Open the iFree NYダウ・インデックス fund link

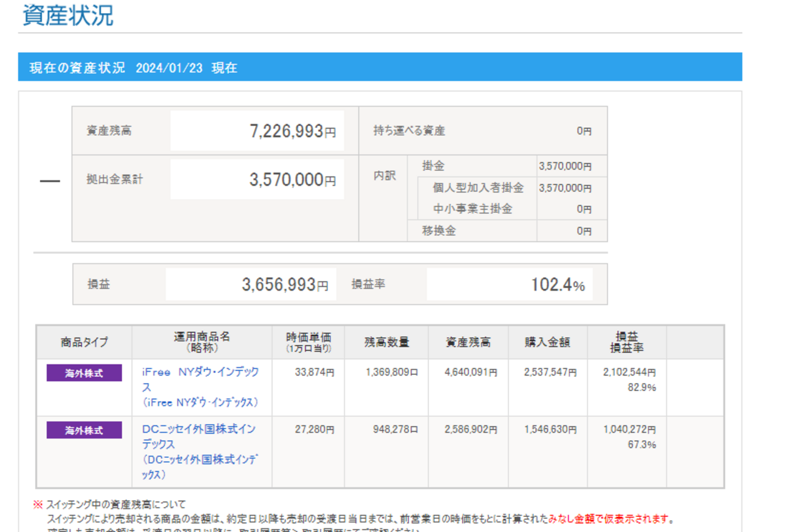pyautogui.click(x=200, y=372)
